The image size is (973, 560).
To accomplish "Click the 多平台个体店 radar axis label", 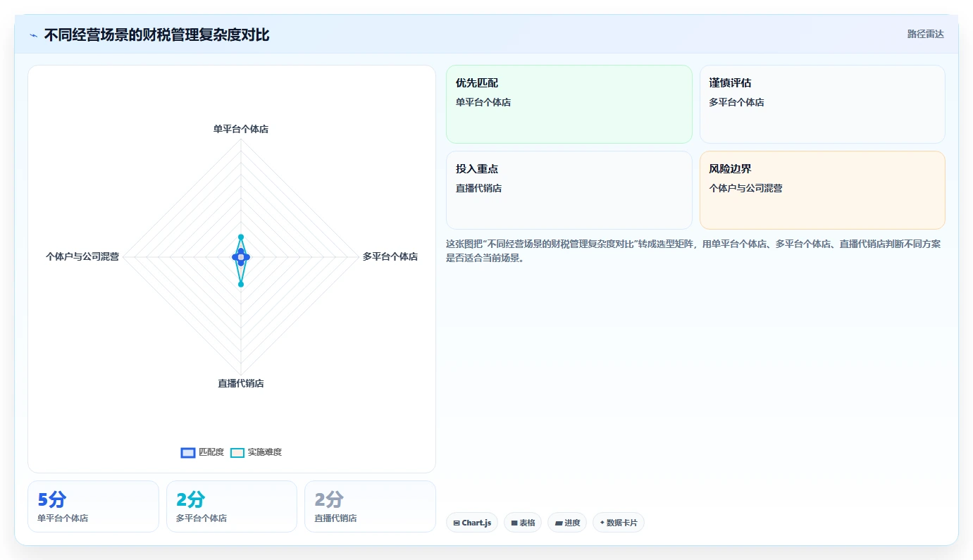I will [390, 257].
